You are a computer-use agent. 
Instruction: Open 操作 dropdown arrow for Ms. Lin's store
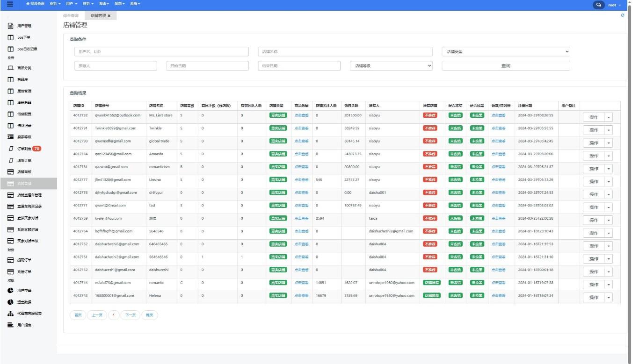point(609,117)
